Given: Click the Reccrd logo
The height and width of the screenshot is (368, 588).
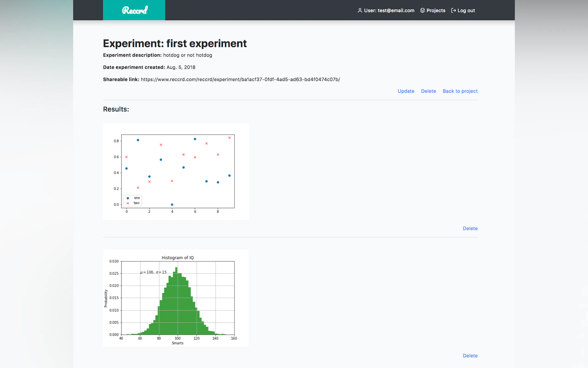Looking at the screenshot, I should coord(134,10).
